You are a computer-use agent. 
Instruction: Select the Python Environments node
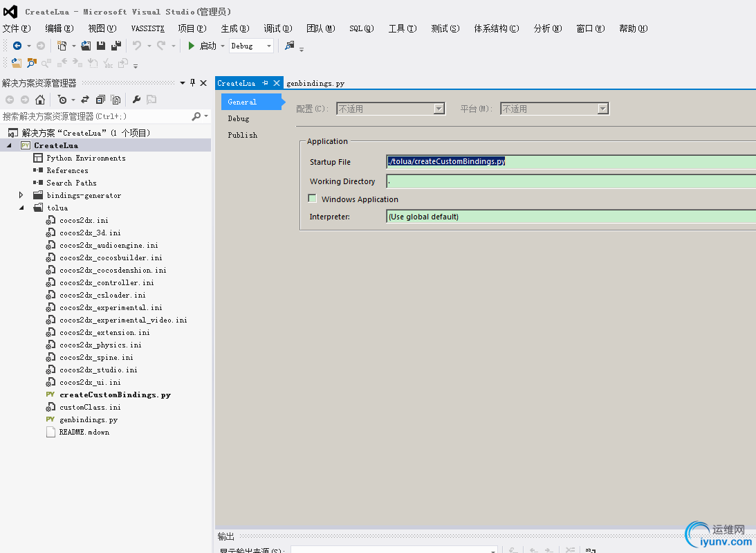pos(86,158)
